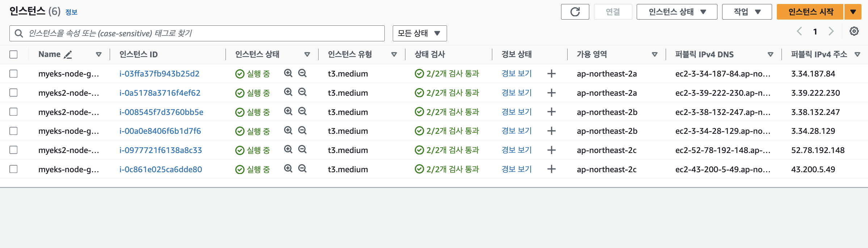Viewport: 868px width, 248px height.
Task: Sort by 가용 영역 column arrow
Action: (x=654, y=54)
